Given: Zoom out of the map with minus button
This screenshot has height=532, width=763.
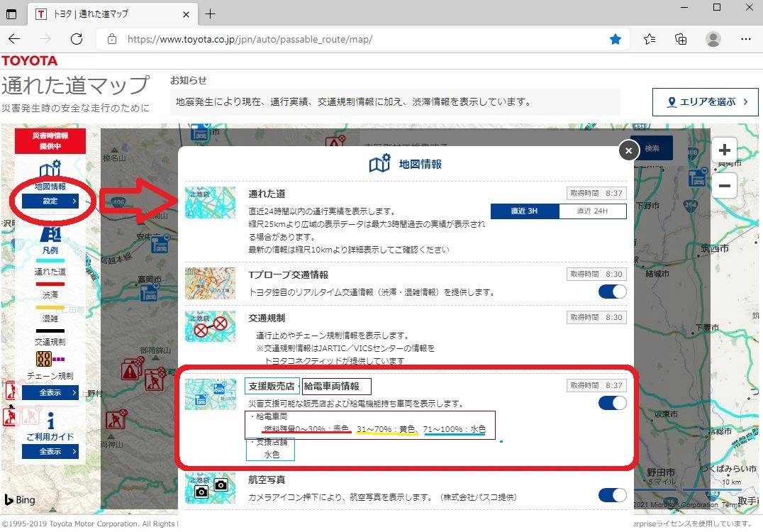Looking at the screenshot, I should (x=724, y=185).
